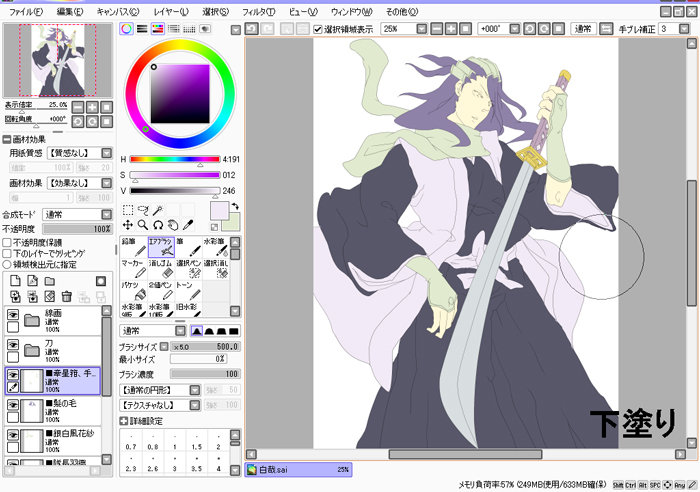
Task: Create a new layer folder
Action: pyautogui.click(x=49, y=282)
